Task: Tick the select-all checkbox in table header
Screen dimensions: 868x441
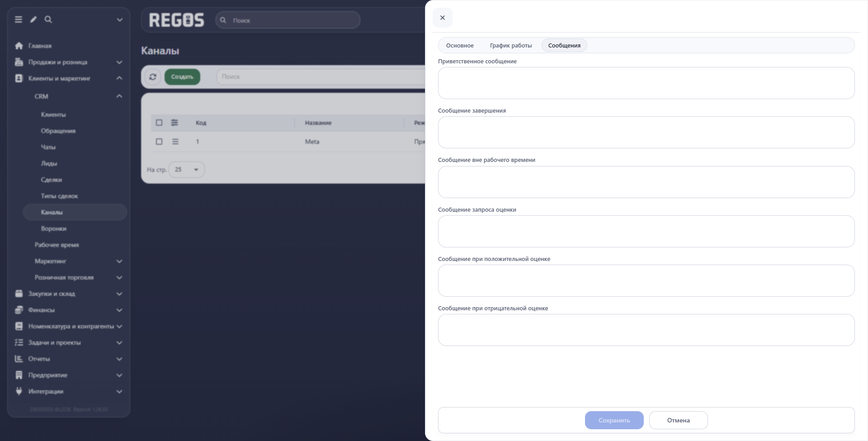Action: (x=159, y=123)
